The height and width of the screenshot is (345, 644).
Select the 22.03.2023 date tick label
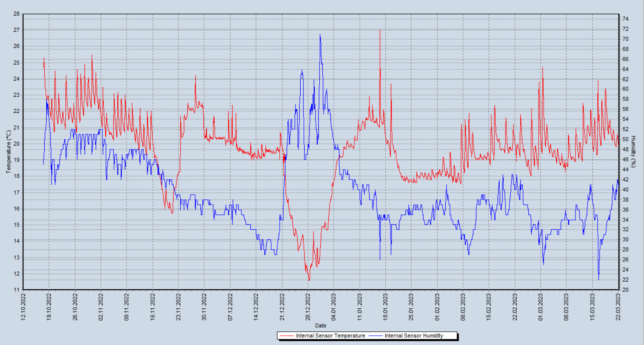click(x=618, y=307)
